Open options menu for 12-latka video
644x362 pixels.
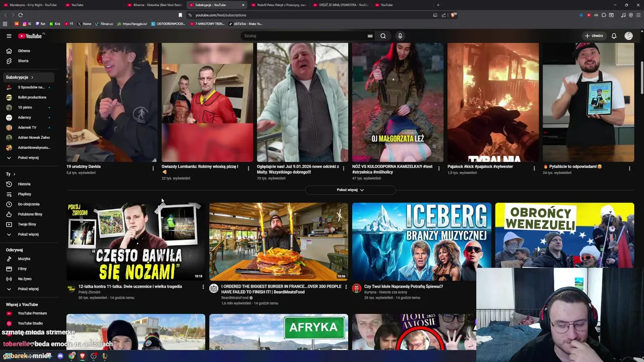203,287
